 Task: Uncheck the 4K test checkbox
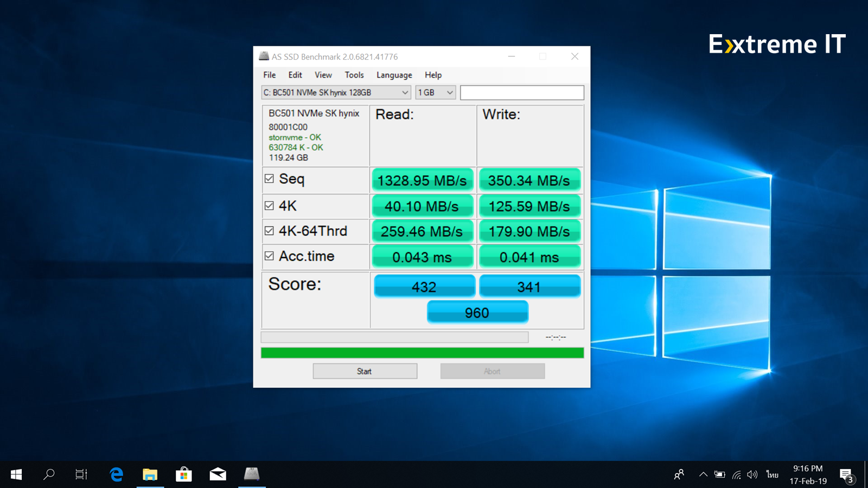click(269, 206)
